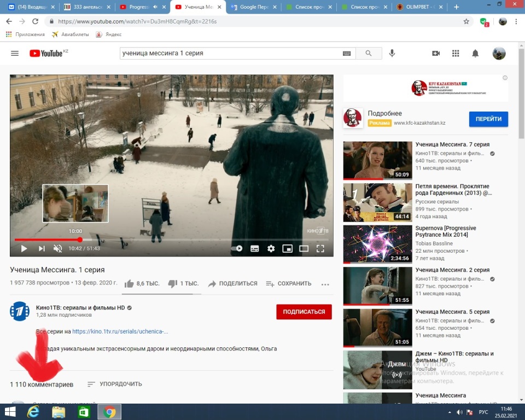Open File Explorer from the taskbar
525x420 pixels.
click(59, 412)
